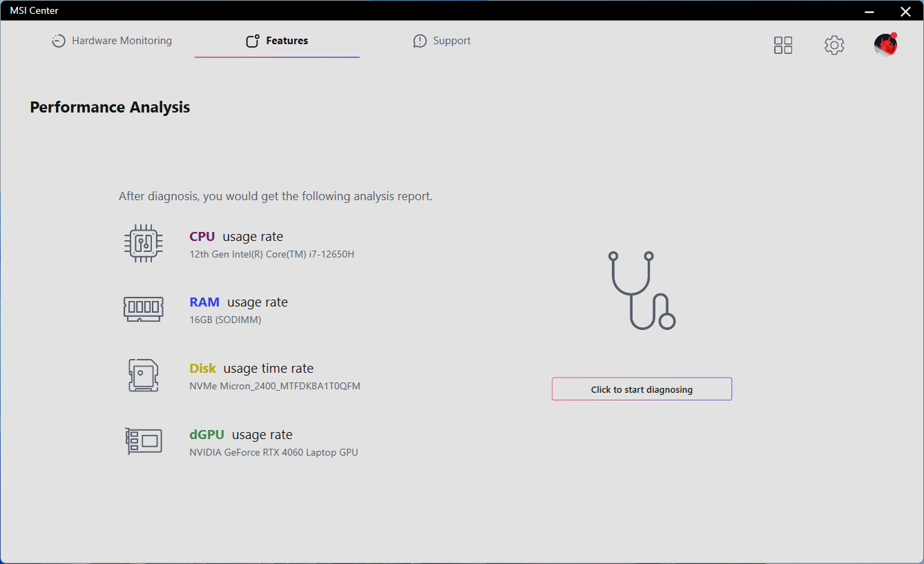Click the 'After diagnosis' description sentence
The height and width of the screenshot is (564, 924).
click(276, 196)
